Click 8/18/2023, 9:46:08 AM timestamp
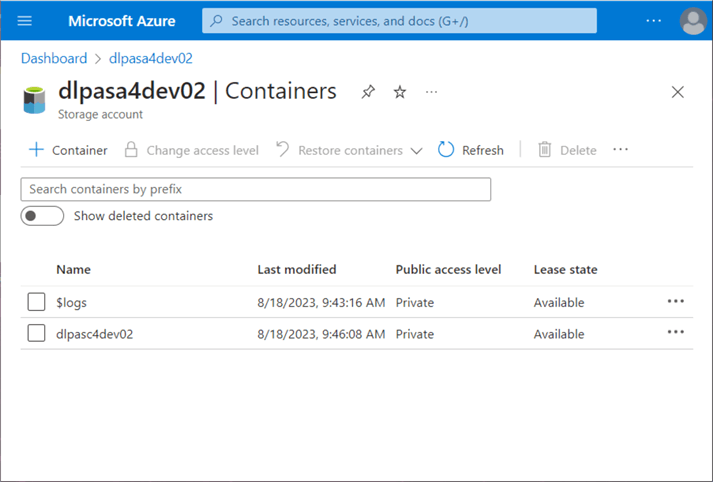The height and width of the screenshot is (482, 713). (321, 334)
